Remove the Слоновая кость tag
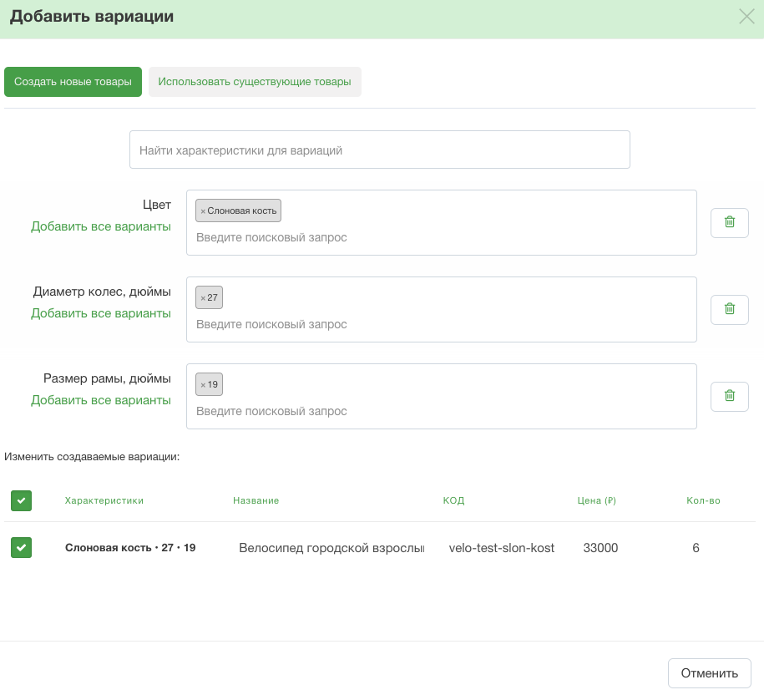 tap(203, 211)
